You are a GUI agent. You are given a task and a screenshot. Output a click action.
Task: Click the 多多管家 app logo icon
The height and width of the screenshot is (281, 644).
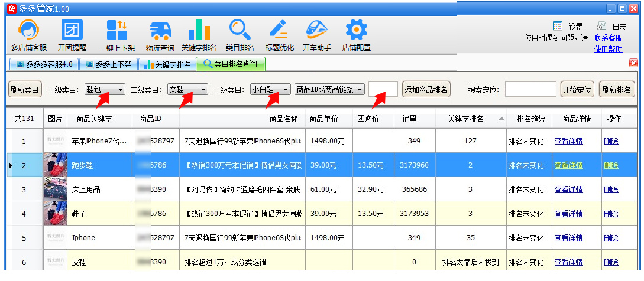pos(12,9)
